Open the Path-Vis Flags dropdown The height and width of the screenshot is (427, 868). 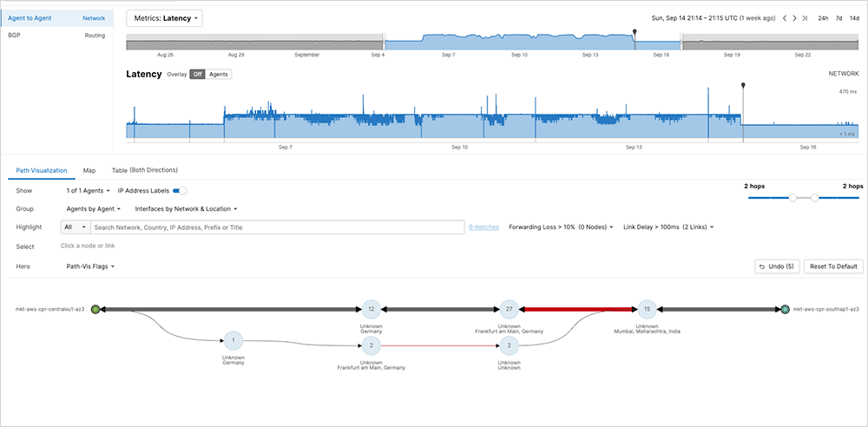pyautogui.click(x=91, y=266)
